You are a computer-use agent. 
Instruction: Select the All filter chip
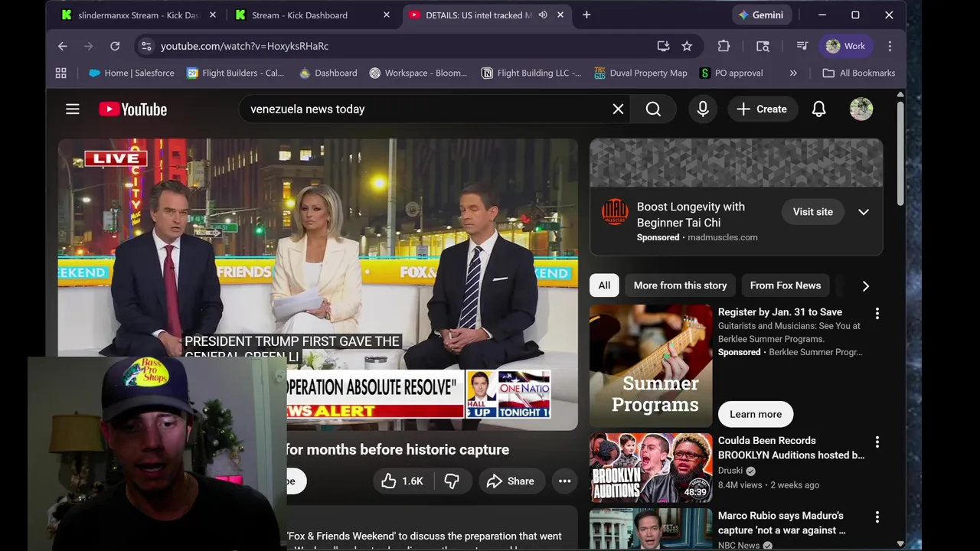point(604,285)
